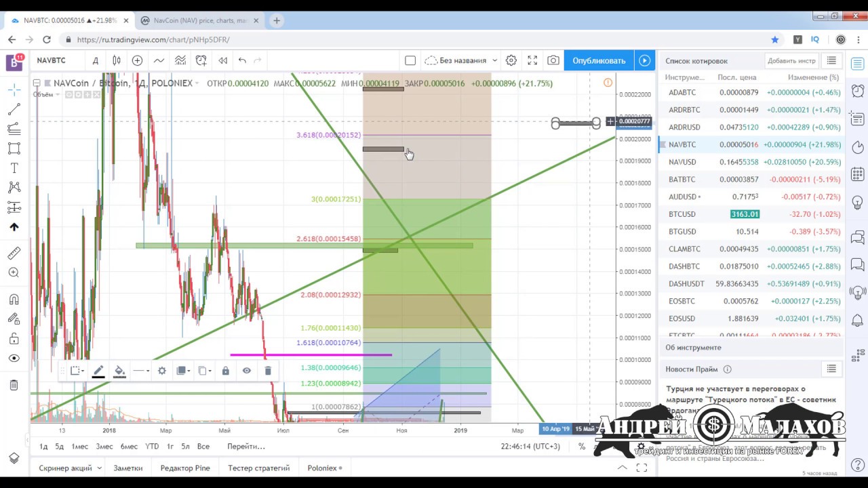Viewport: 868px width, 488px height.
Task: Open the Тестер стратегий tab
Action: coord(259,468)
